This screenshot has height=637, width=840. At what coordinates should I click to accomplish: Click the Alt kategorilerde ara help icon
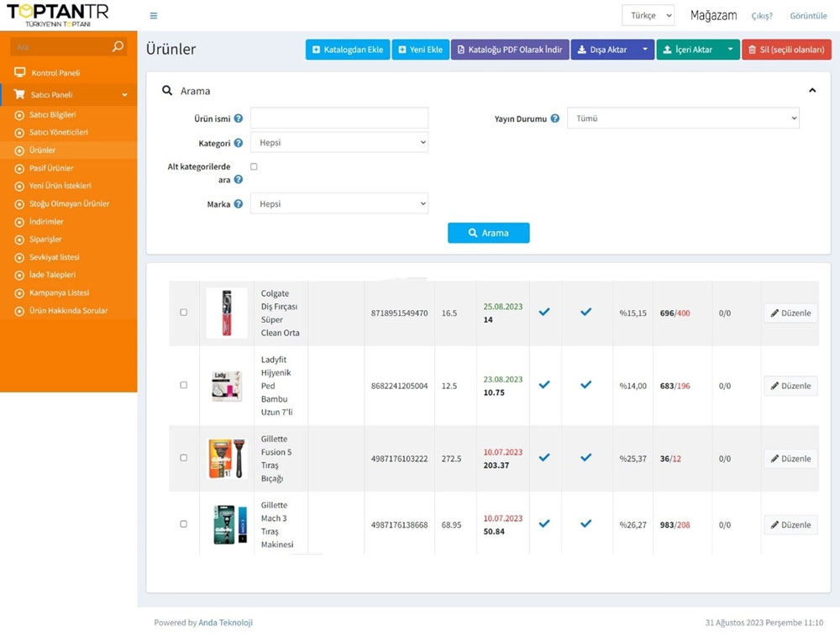(239, 180)
